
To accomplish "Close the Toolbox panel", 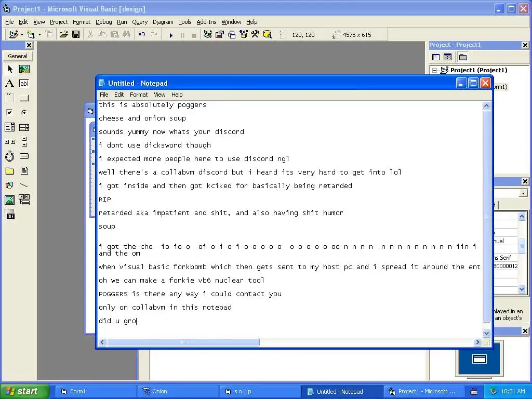I will (x=29, y=45).
